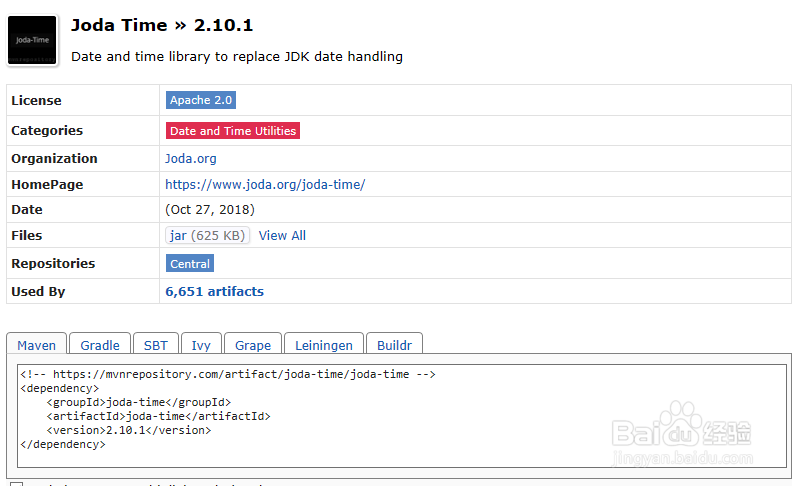The image size is (798, 486).
Task: Switch to the Ivy tab
Action: tap(201, 345)
